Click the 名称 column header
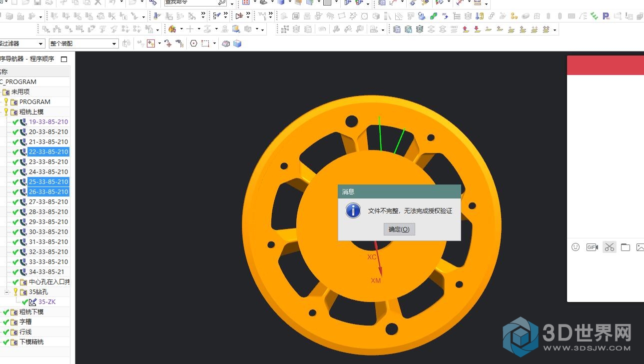644x364 pixels. 35,72
